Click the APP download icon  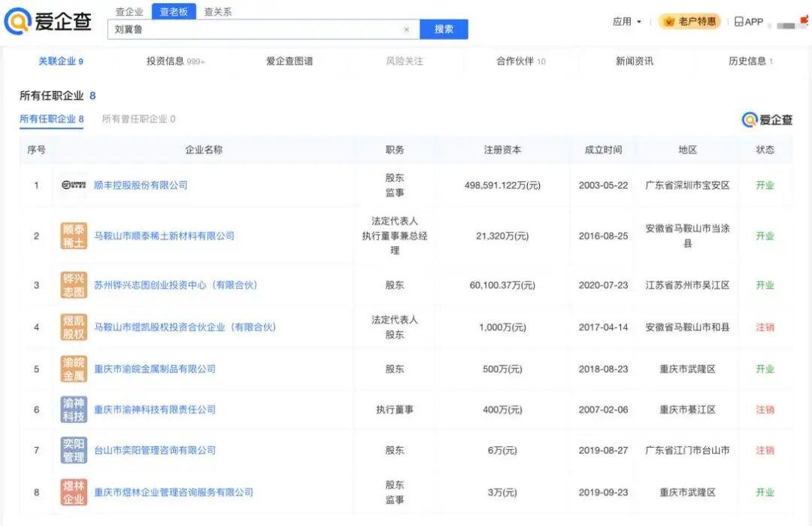tap(749, 22)
